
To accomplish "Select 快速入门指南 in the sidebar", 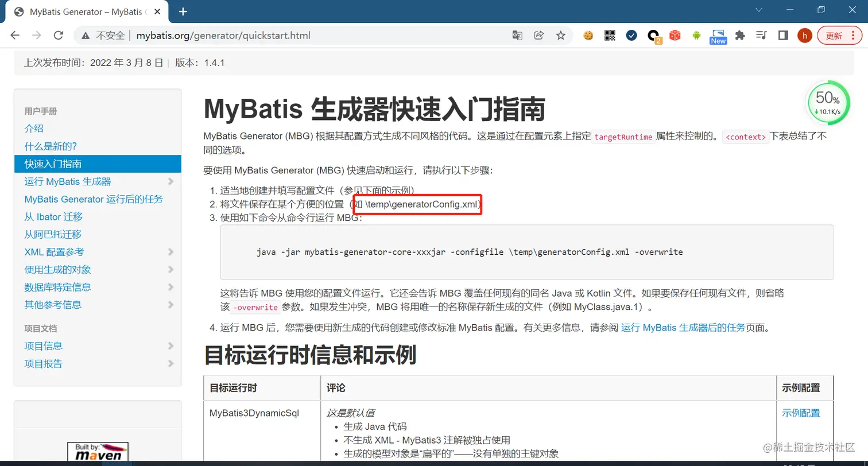I will (98, 164).
